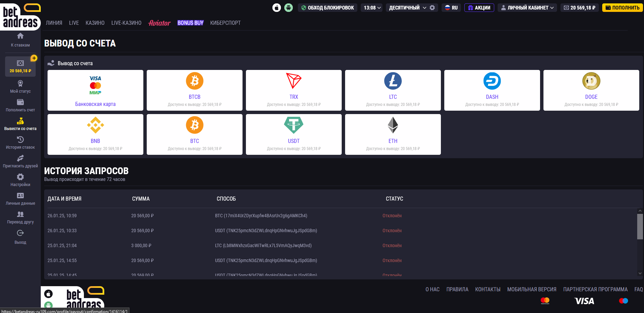Screen dimensions: 644x313
Task: Click the home icon К ставкам
Action: pos(20,40)
